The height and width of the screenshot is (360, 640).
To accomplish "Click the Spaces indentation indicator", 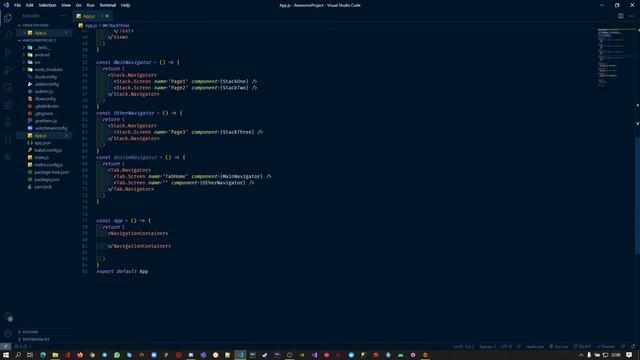I will coord(487,347).
